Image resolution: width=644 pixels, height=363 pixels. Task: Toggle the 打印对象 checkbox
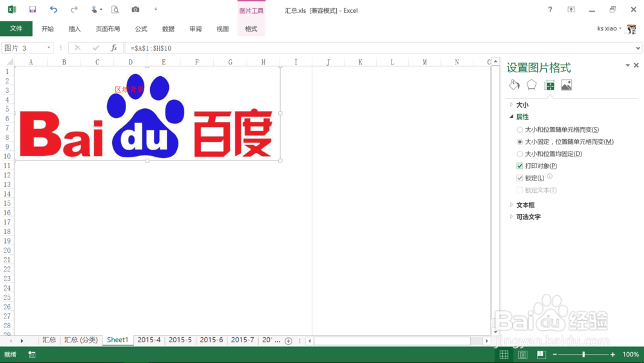[520, 166]
